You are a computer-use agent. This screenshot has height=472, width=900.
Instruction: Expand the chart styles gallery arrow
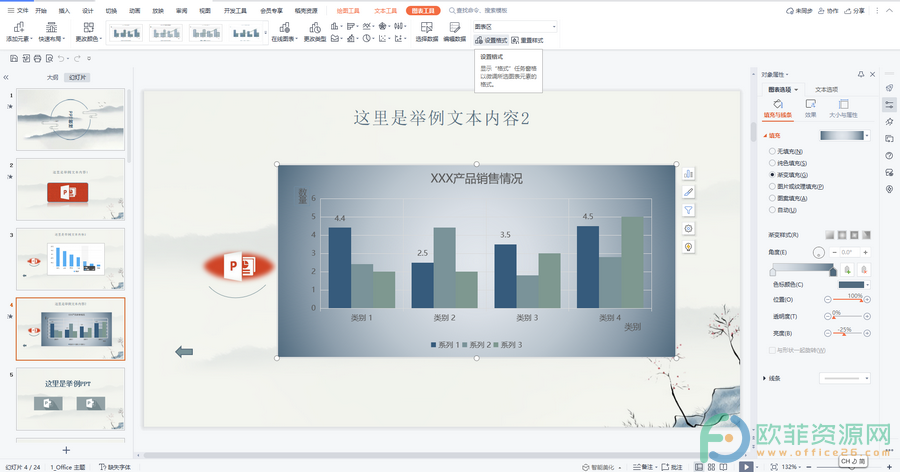(265, 33)
